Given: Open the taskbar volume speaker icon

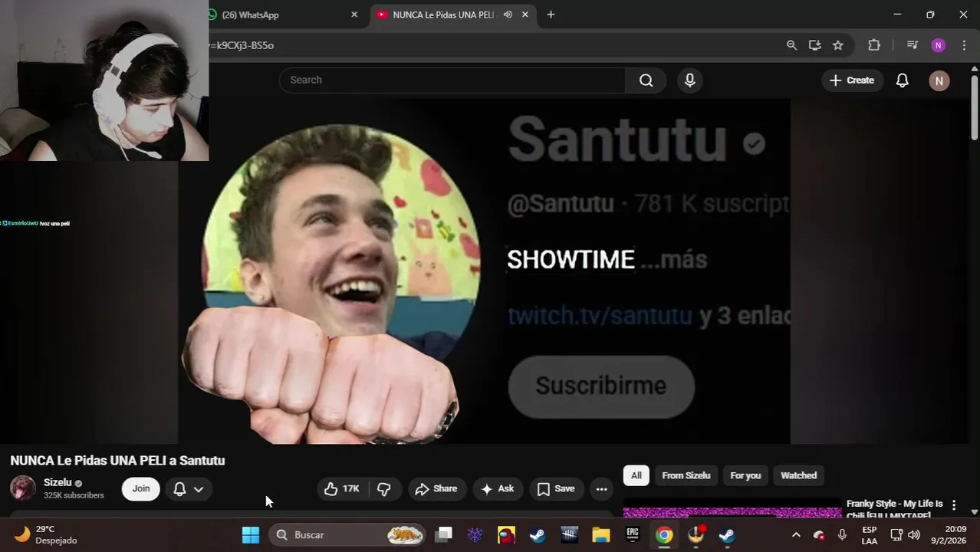Looking at the screenshot, I should coord(913,535).
